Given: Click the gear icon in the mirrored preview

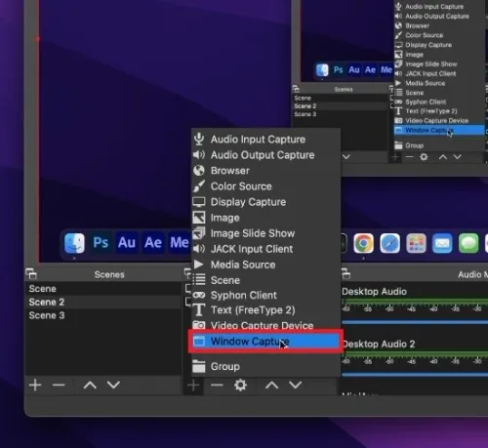Looking at the screenshot, I should (424, 157).
